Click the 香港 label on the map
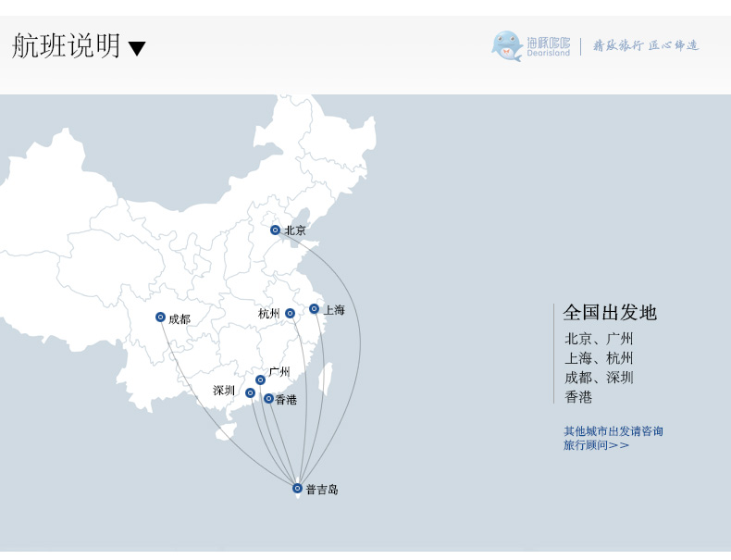This screenshot has width=731, height=560. [x=286, y=400]
